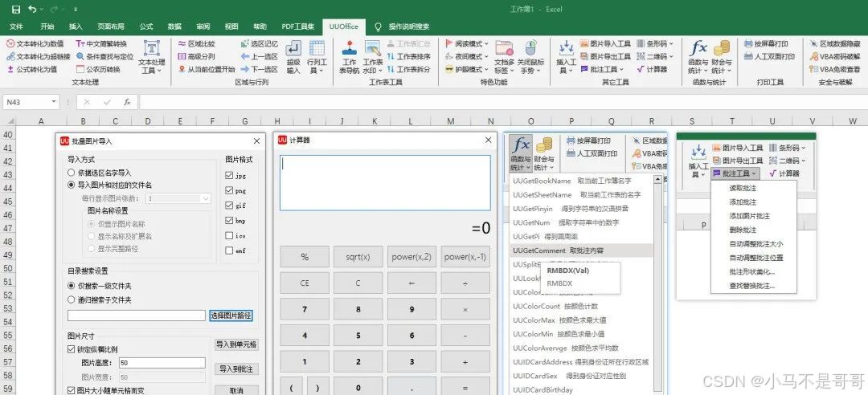Open 公农历转换 calendar converter
Screen dimensions: 868x395
(x=98, y=69)
